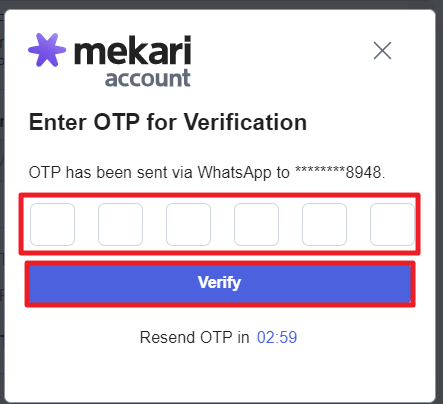This screenshot has width=443, height=404.
Task: Click the gray 'account' logo text
Action: click(148, 78)
